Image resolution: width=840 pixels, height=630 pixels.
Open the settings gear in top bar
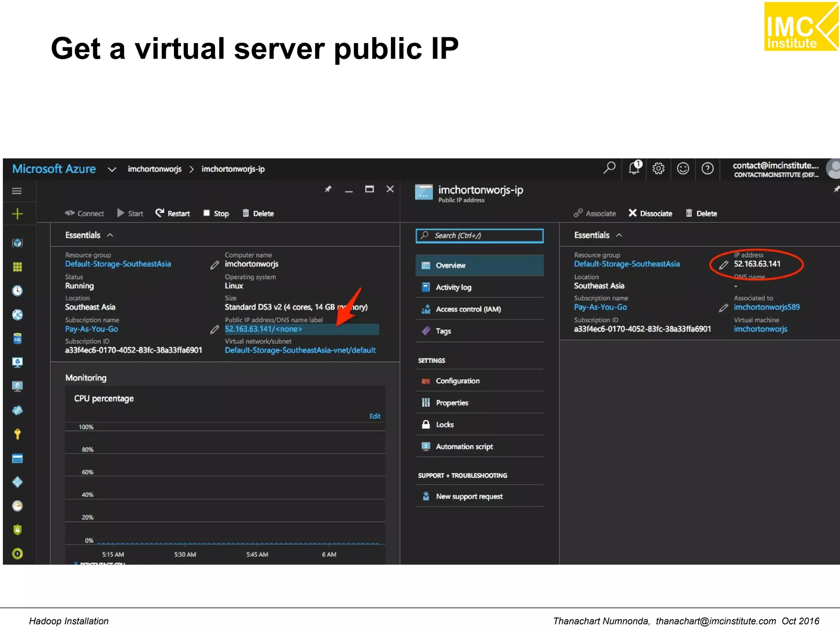(658, 169)
